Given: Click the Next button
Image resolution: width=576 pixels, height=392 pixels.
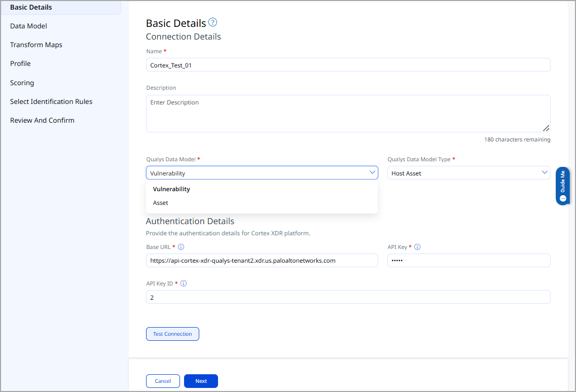Looking at the screenshot, I should 201,381.
